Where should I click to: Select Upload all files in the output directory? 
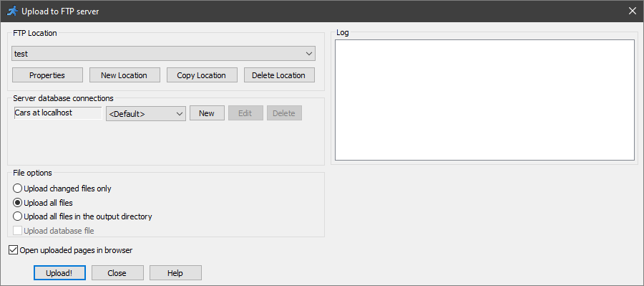[83, 216]
